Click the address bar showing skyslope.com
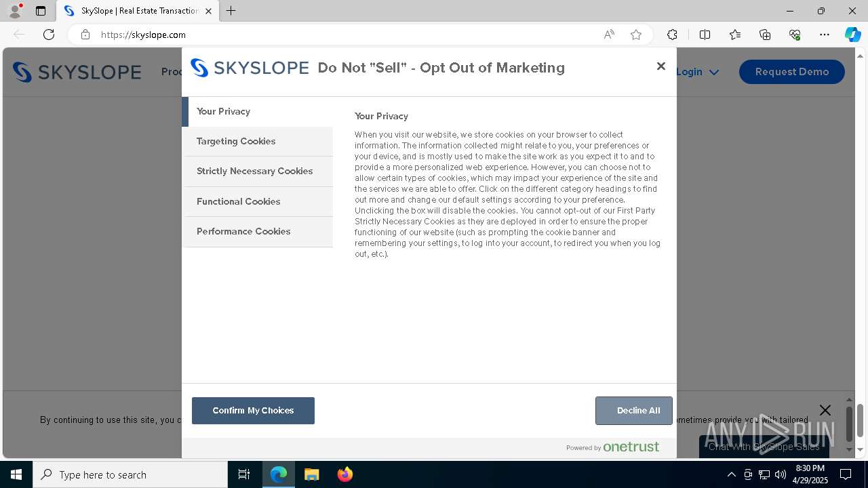The image size is (868, 488). coord(346,35)
